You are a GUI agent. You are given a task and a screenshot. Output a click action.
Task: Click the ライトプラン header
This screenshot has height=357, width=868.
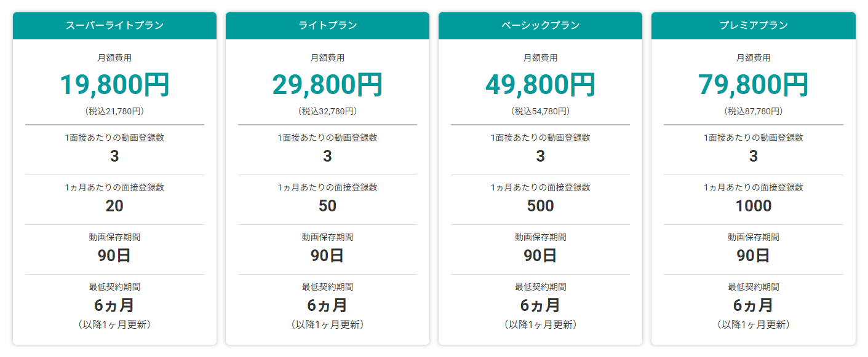[327, 26]
